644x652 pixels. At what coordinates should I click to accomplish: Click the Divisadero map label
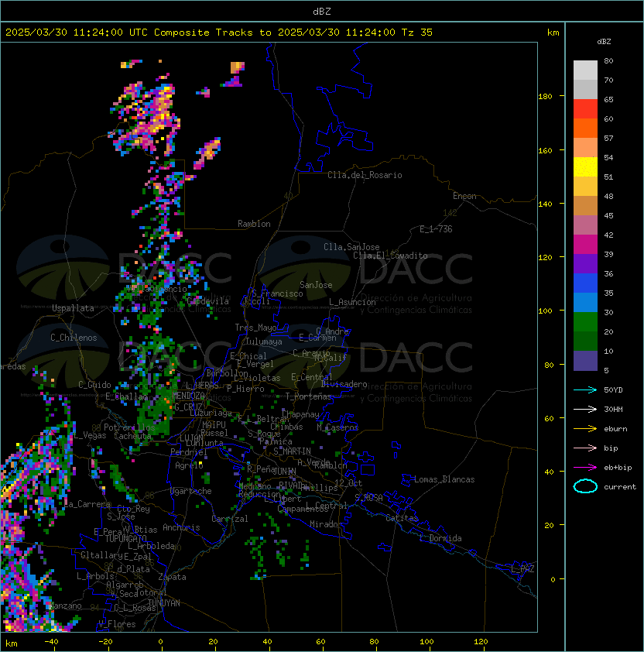(x=344, y=384)
